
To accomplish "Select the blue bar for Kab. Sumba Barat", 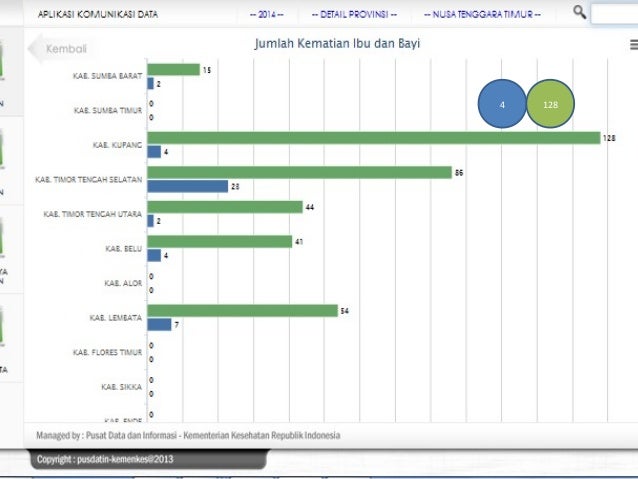I will pos(150,83).
